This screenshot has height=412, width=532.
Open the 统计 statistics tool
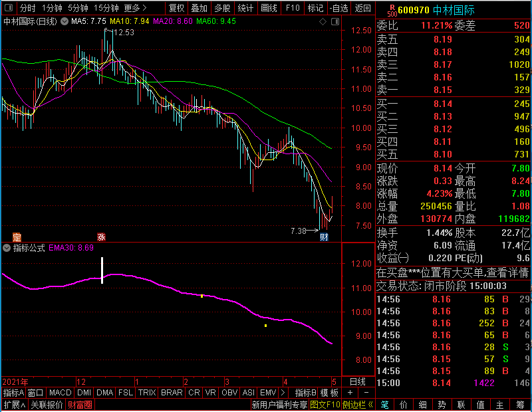tap(245, 8)
